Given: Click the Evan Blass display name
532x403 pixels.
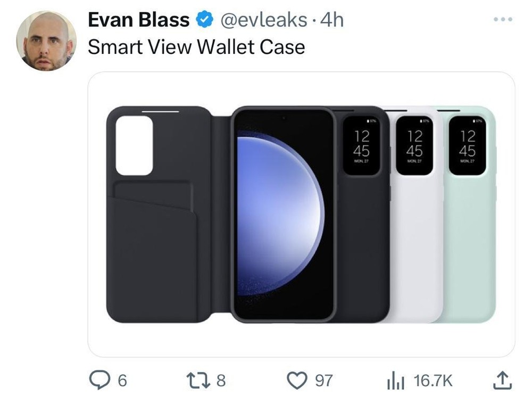Looking at the screenshot, I should point(138,20).
